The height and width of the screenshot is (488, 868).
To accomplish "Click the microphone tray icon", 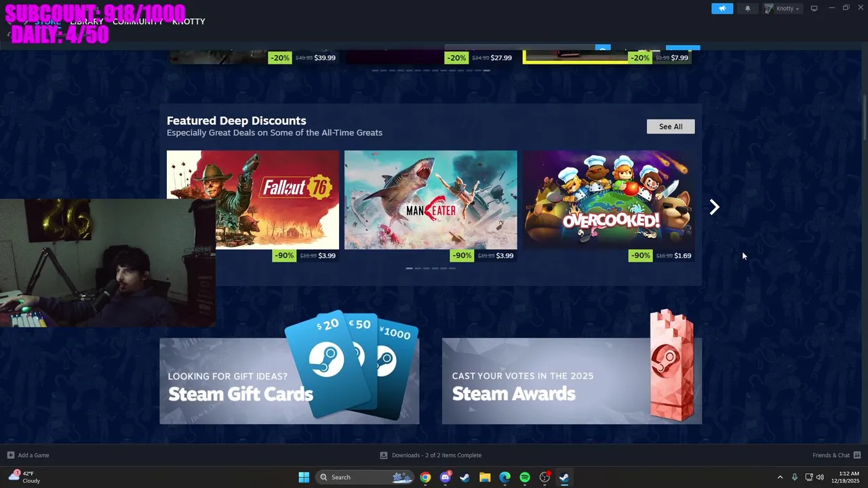I will click(795, 477).
